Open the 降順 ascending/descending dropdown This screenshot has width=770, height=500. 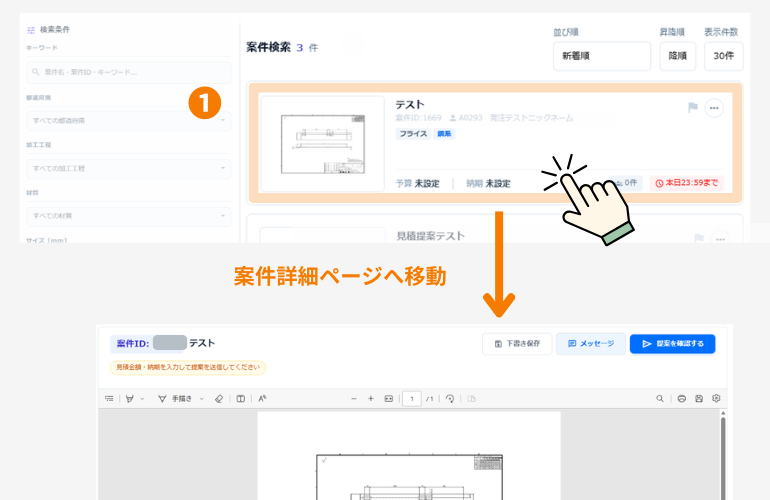pos(678,56)
